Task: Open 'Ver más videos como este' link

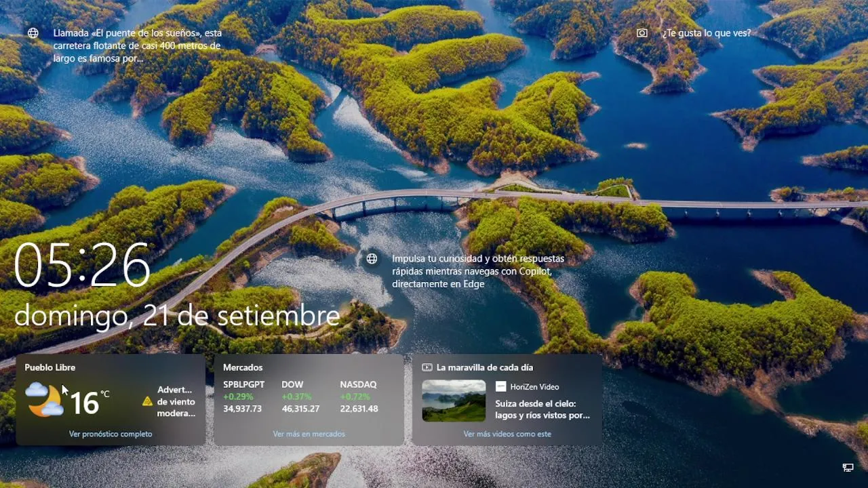Action: pos(507,434)
